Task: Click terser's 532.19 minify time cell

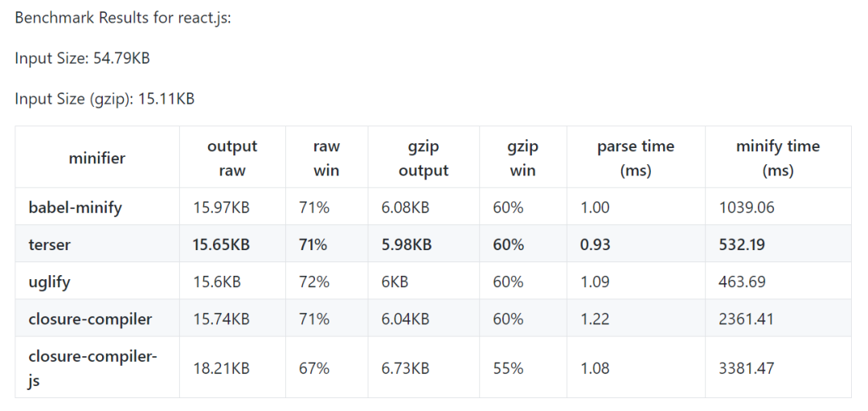Action: tap(742, 245)
